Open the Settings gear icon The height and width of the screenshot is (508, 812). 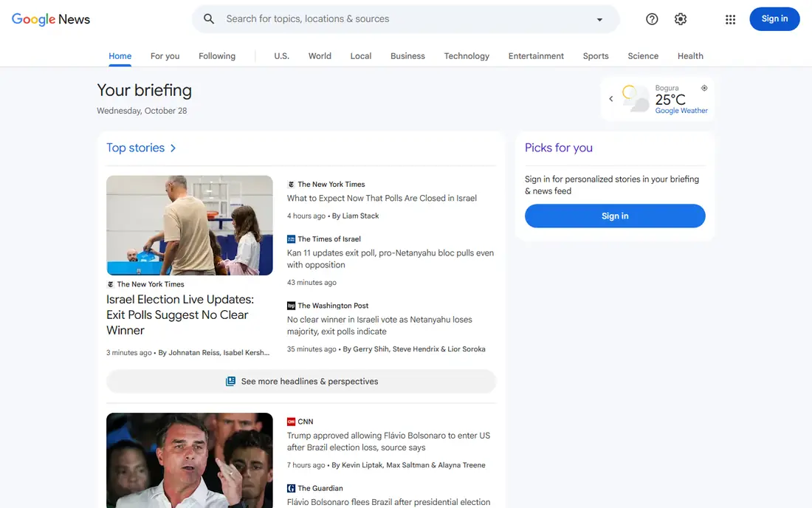[681, 19]
